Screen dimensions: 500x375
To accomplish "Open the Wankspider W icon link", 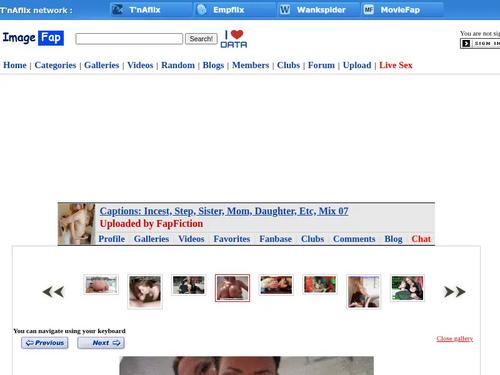I will click(x=285, y=10).
